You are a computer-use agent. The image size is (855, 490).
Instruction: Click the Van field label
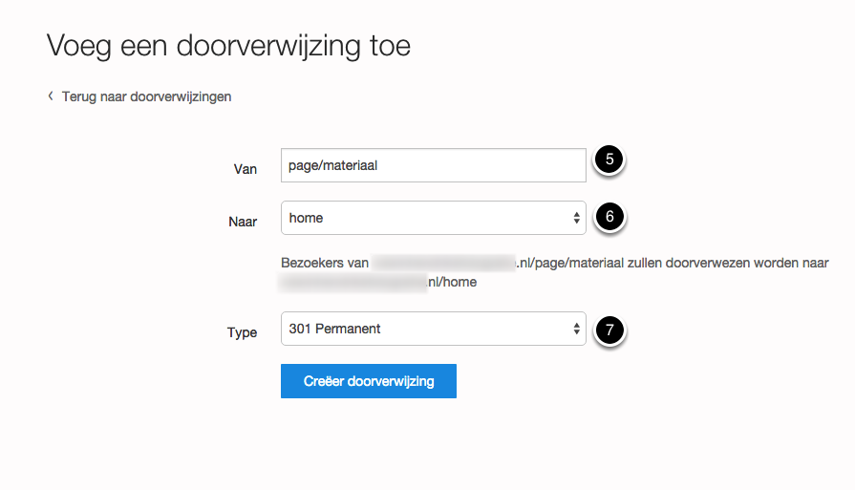point(245,169)
